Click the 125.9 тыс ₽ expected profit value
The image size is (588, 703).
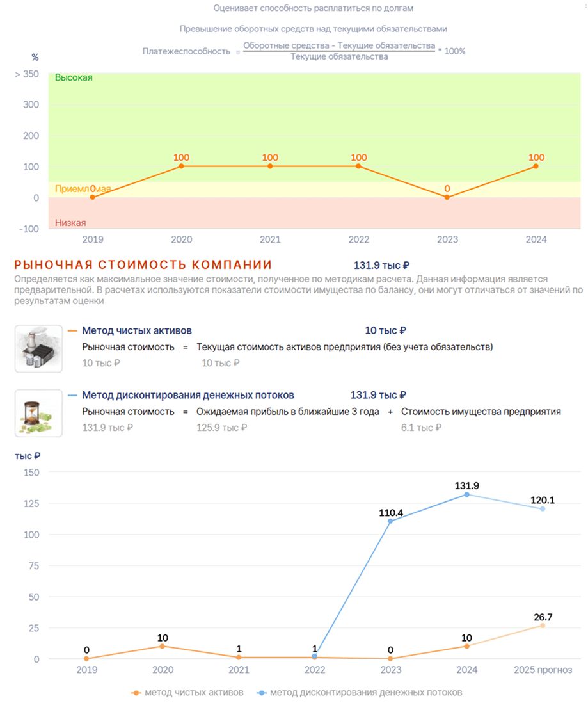pos(221,428)
